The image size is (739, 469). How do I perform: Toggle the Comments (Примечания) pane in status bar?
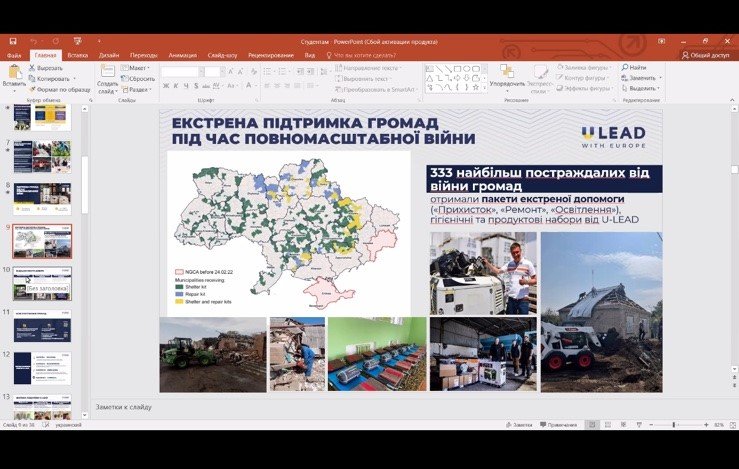tap(556, 425)
